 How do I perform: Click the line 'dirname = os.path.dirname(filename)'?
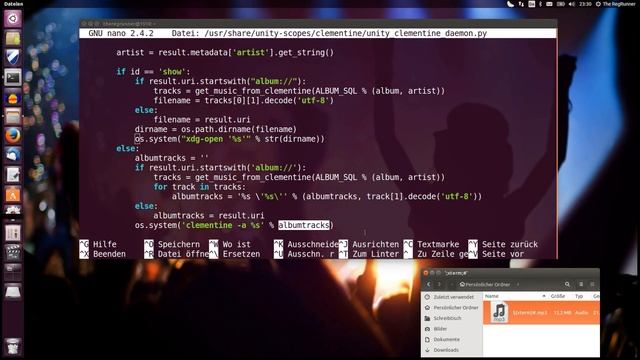[x=216, y=129]
